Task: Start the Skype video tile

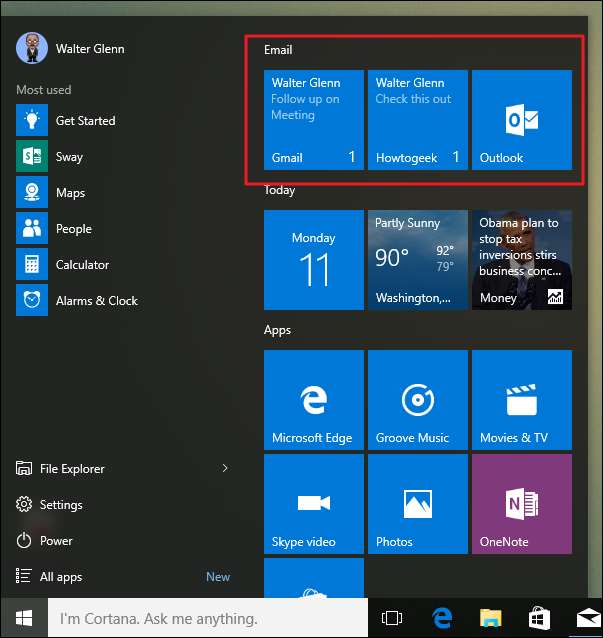Action: 313,504
